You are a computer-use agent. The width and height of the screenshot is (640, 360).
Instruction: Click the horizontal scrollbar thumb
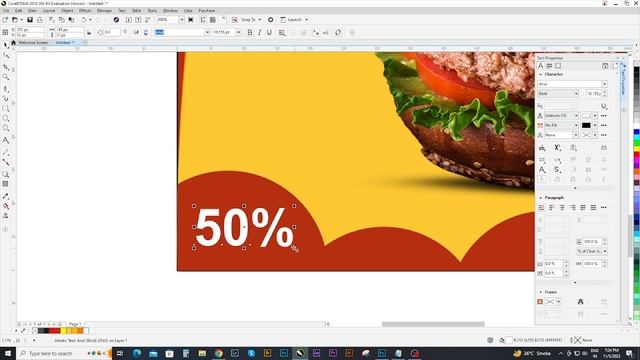coord(433,324)
